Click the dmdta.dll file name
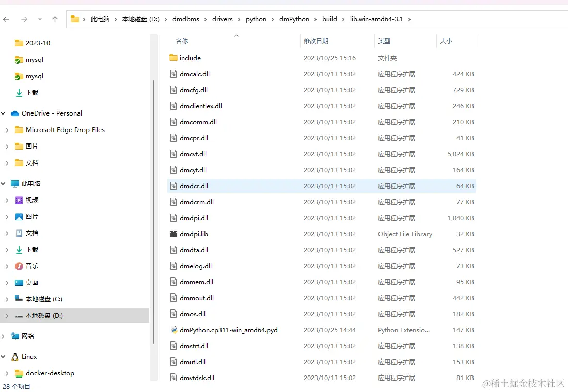Image resolution: width=568 pixels, height=392 pixels. pos(194,250)
